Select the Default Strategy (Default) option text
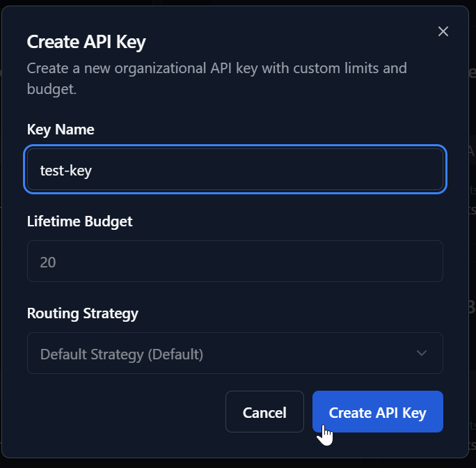The height and width of the screenshot is (468, 476). tap(122, 354)
